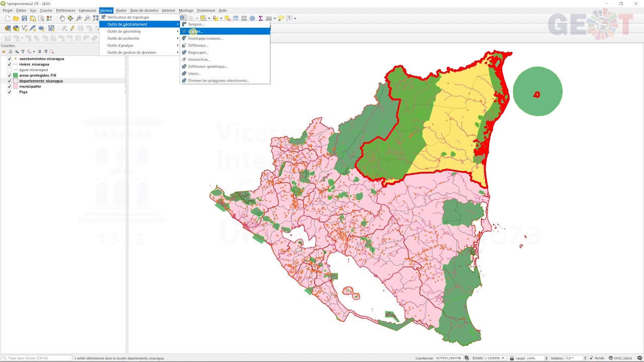Click the toggle mouse coordinates extents icon
The width and height of the screenshot is (644, 362).
466,358
